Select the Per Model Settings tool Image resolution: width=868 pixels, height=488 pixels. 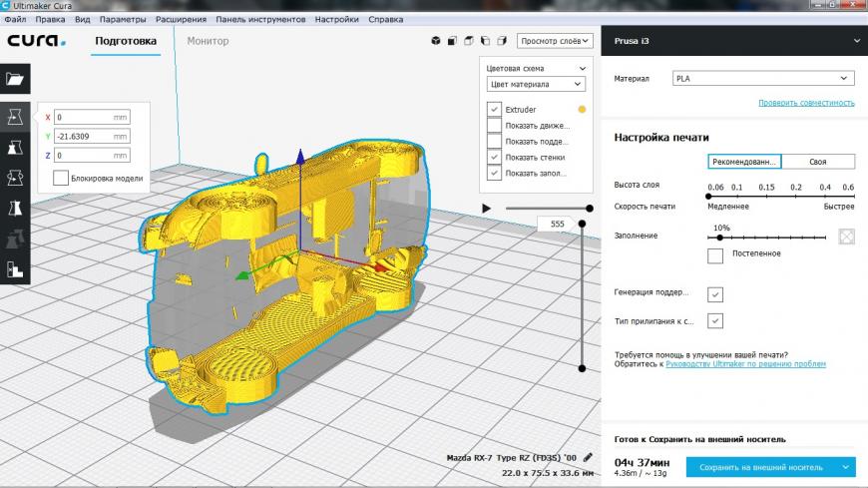[15, 240]
